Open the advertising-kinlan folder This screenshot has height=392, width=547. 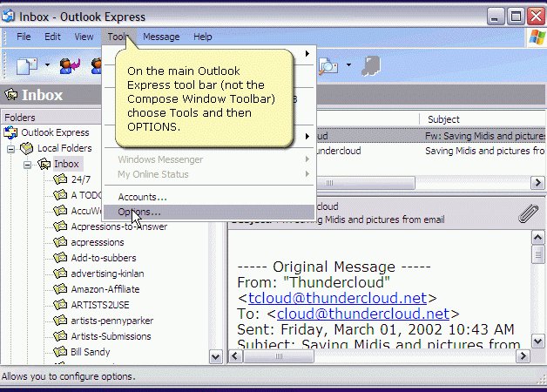tap(107, 274)
